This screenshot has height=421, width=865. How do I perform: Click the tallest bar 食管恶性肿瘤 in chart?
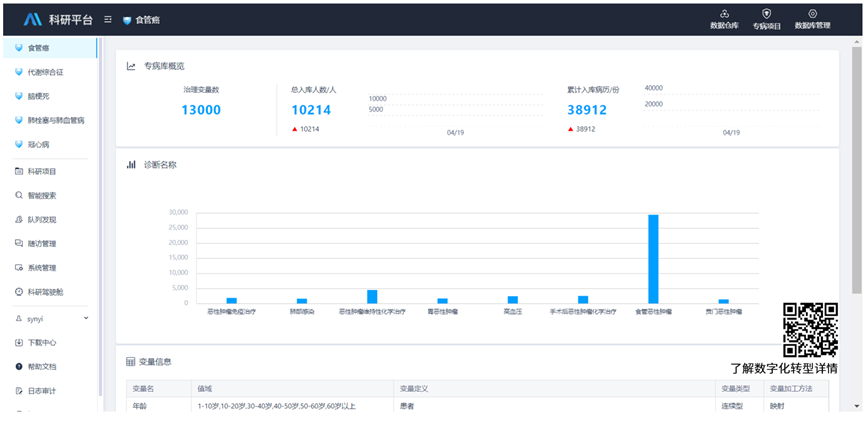click(x=653, y=258)
